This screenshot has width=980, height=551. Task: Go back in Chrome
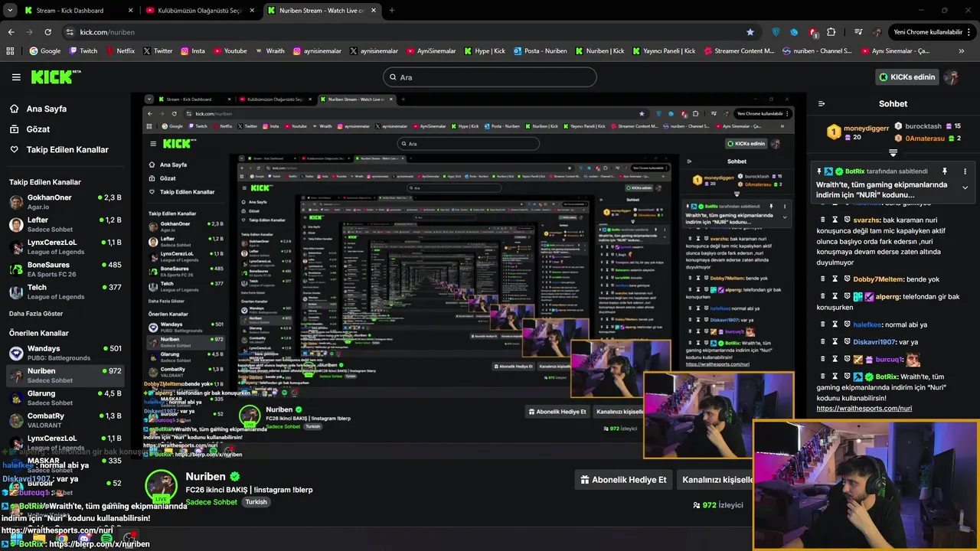click(x=11, y=32)
